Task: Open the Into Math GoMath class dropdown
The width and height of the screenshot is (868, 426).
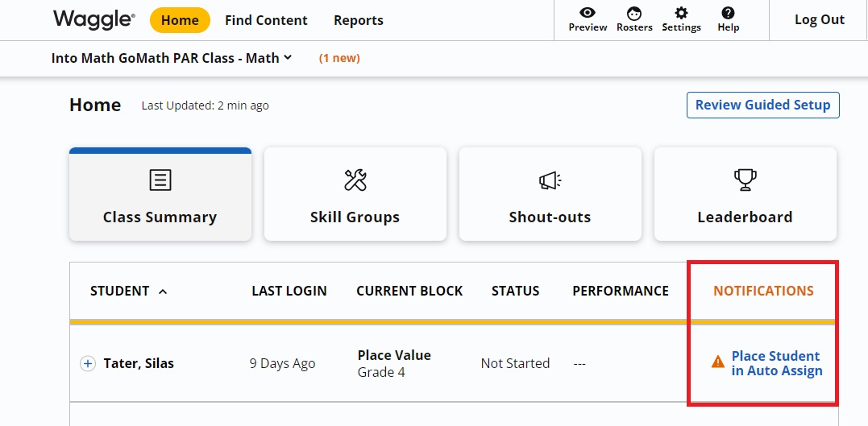Action: pos(172,57)
